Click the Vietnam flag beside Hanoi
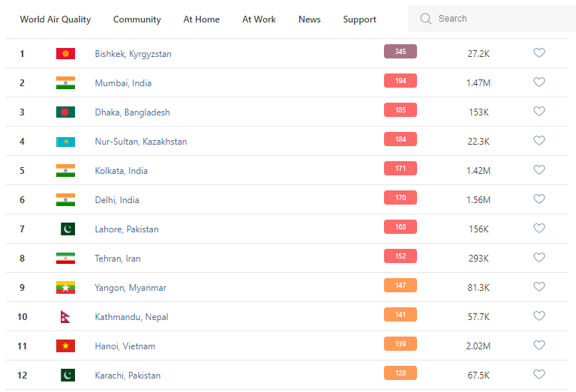The image size is (576, 392). (65, 346)
